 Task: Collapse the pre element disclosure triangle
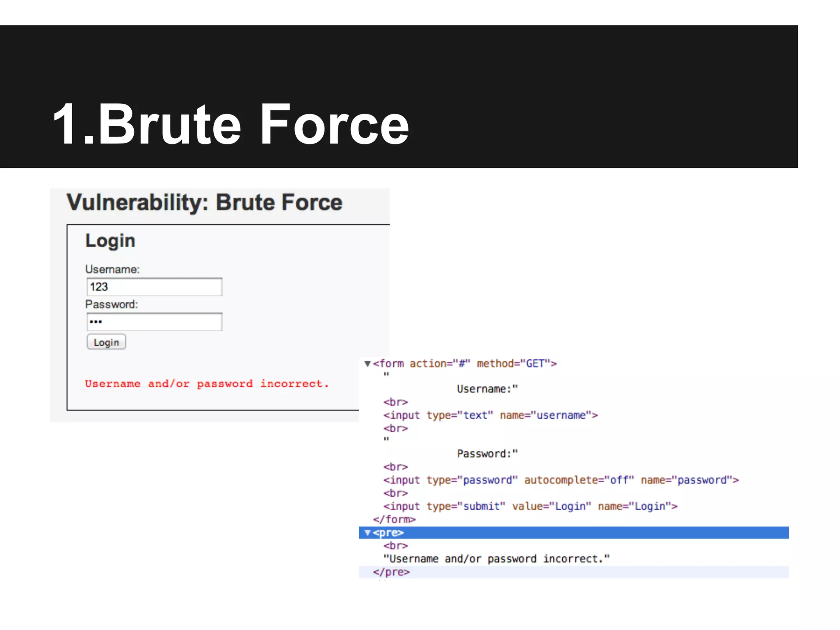pos(367,533)
